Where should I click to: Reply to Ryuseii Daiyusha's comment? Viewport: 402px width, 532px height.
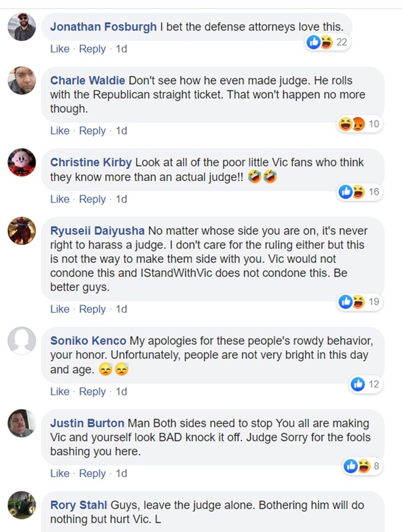tap(92, 309)
